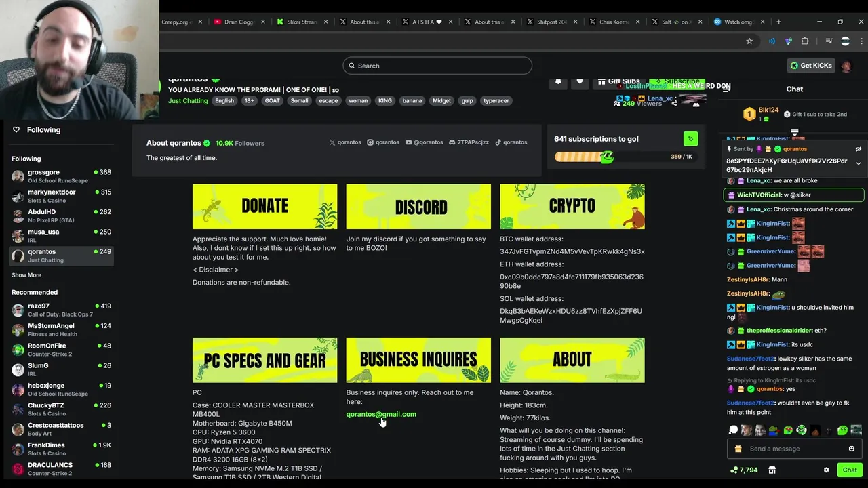868x488 pixels.
Task: Expand the pinned message chevron
Action: pos(858,163)
